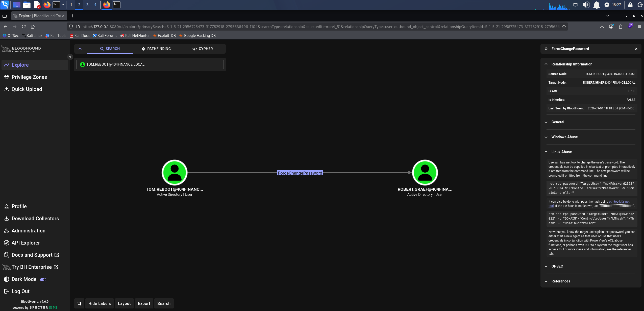Open the Explore page
Viewport: 644px width, 311px height.
click(35, 65)
